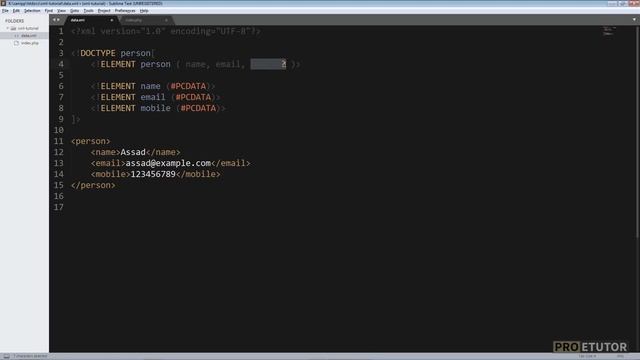Click line number 11 in gutter
The height and width of the screenshot is (360, 640).
point(59,141)
